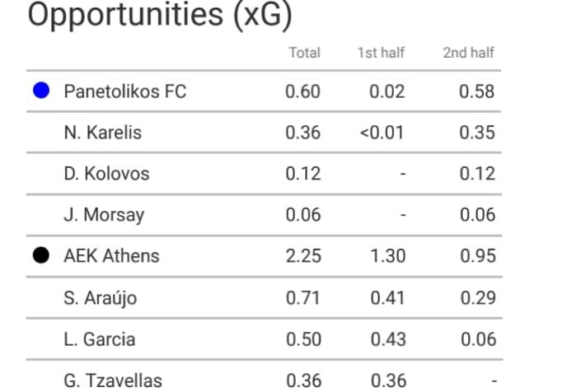
Task: Open the AEK Athens team row
Action: click(x=264, y=256)
